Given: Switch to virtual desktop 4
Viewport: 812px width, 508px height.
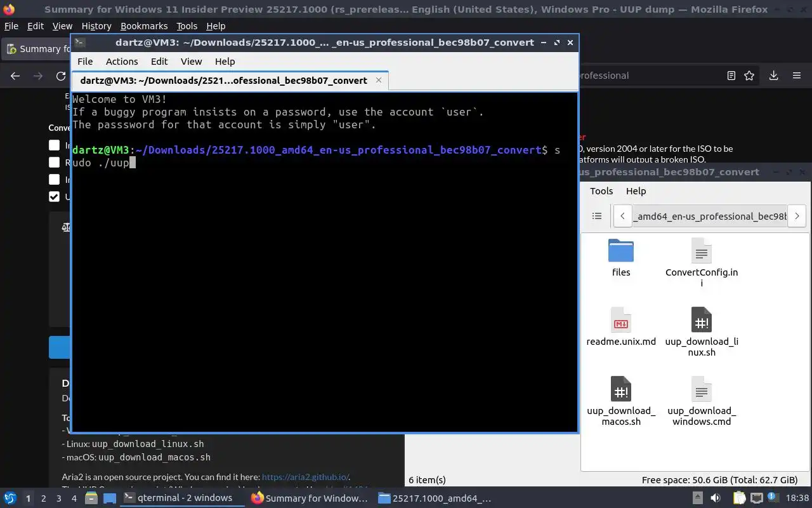Looking at the screenshot, I should (74, 498).
